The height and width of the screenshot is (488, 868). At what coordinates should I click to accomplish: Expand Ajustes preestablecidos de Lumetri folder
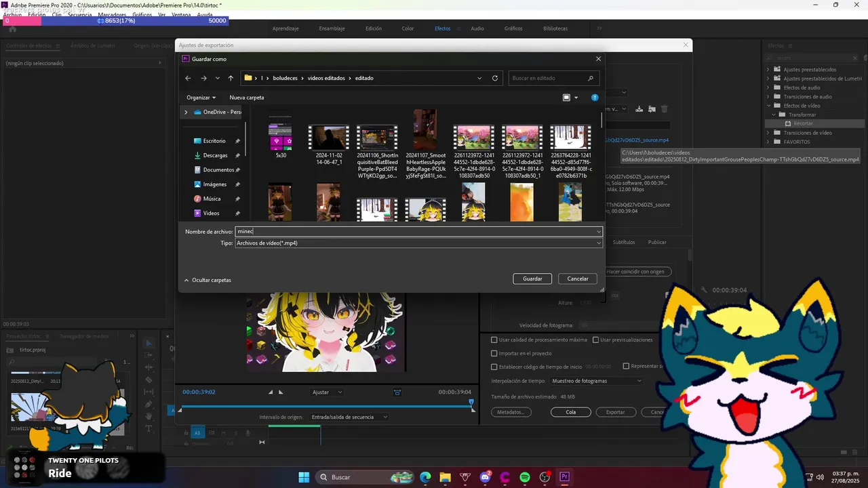click(768, 79)
